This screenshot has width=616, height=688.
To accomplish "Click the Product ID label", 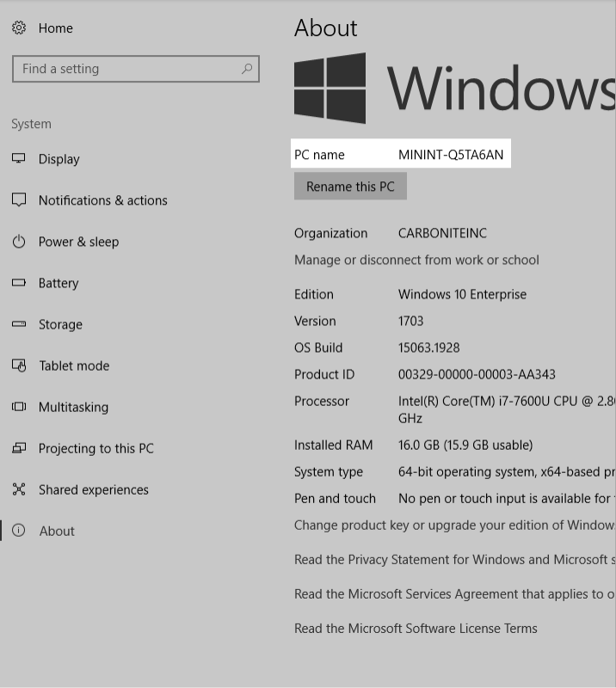I will click(x=324, y=374).
